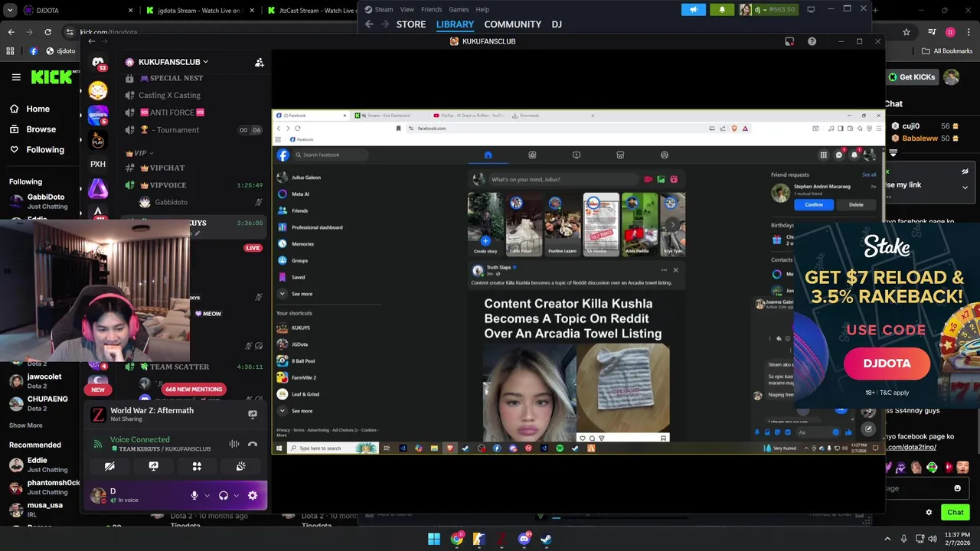Open Steam Friends menu
The height and width of the screenshot is (551, 980).
pos(431,9)
